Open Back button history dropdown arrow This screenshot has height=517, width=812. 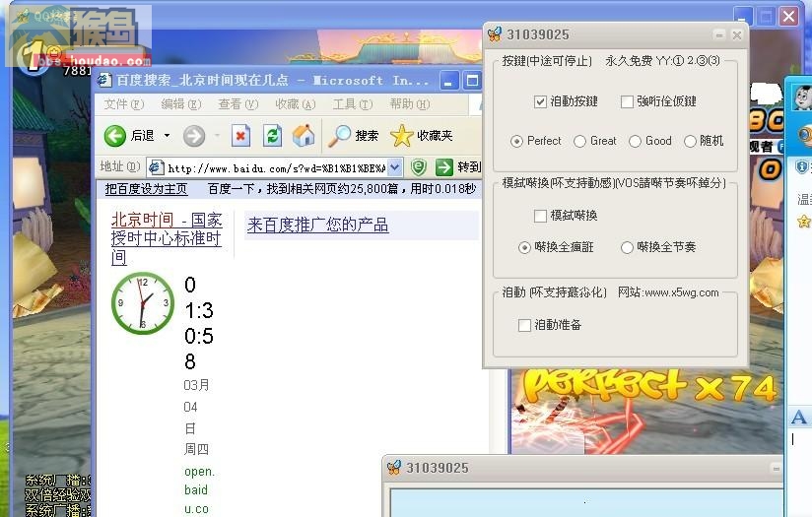tap(167, 136)
